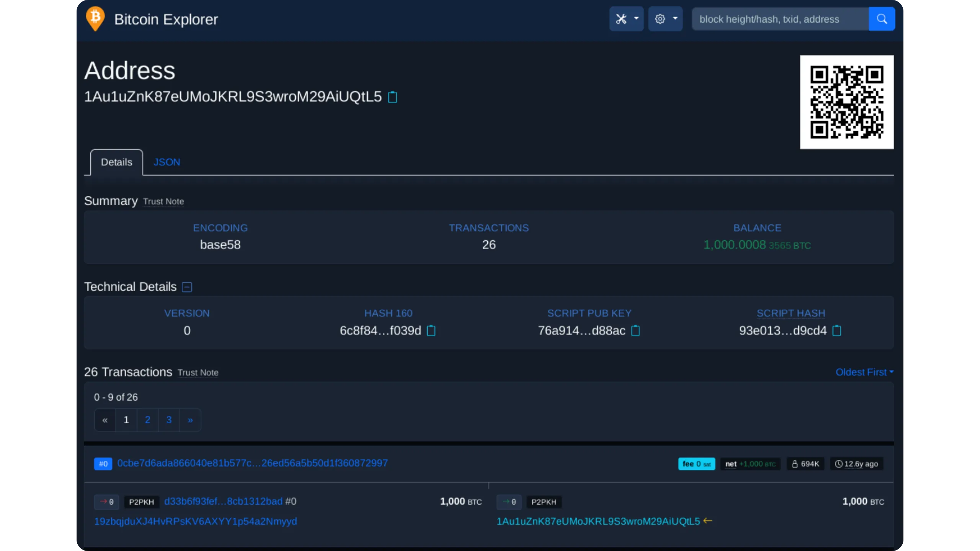Copy the Script Hash value

(x=837, y=331)
